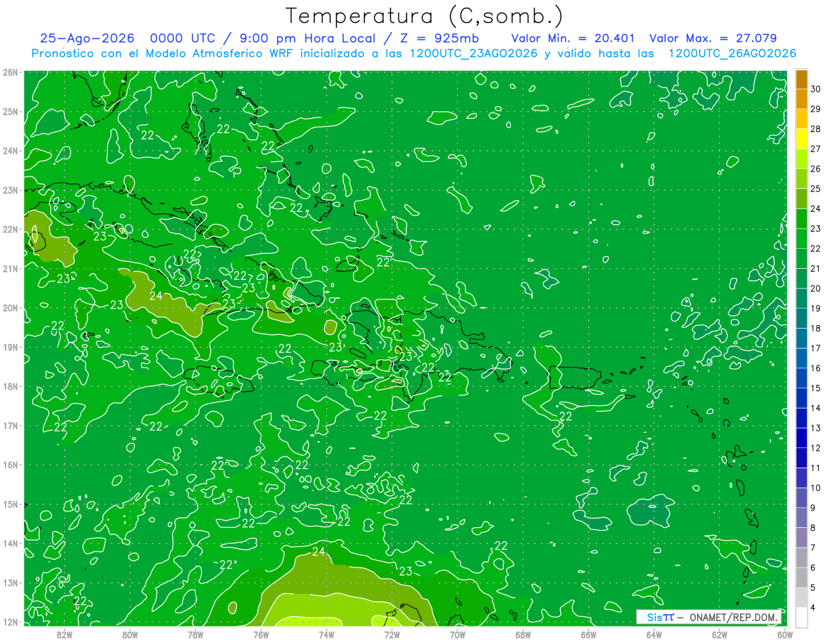Click the "5" color scale label
This screenshot has width=834, height=644.
(812, 587)
